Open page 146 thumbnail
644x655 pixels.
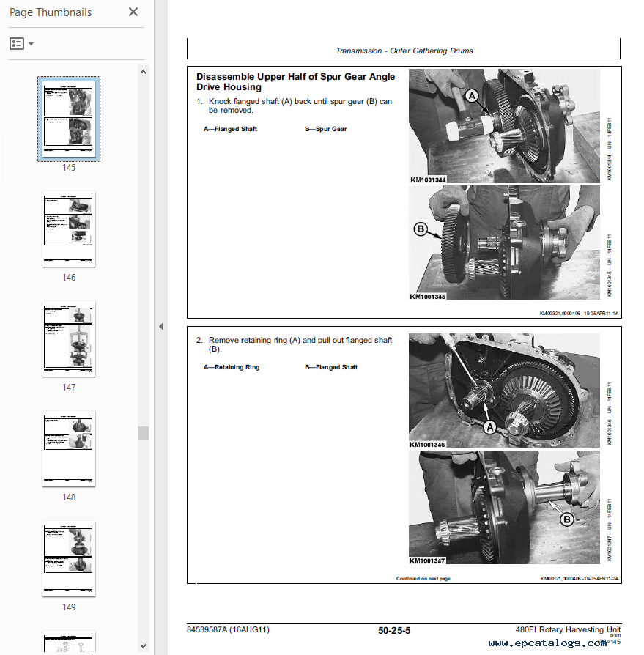(x=69, y=229)
